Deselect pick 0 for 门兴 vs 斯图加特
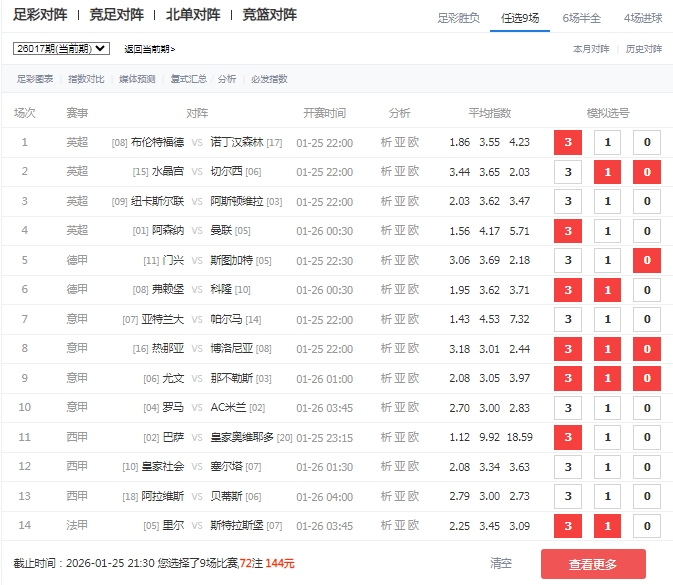Viewport: 673px width, 585px height. click(646, 260)
